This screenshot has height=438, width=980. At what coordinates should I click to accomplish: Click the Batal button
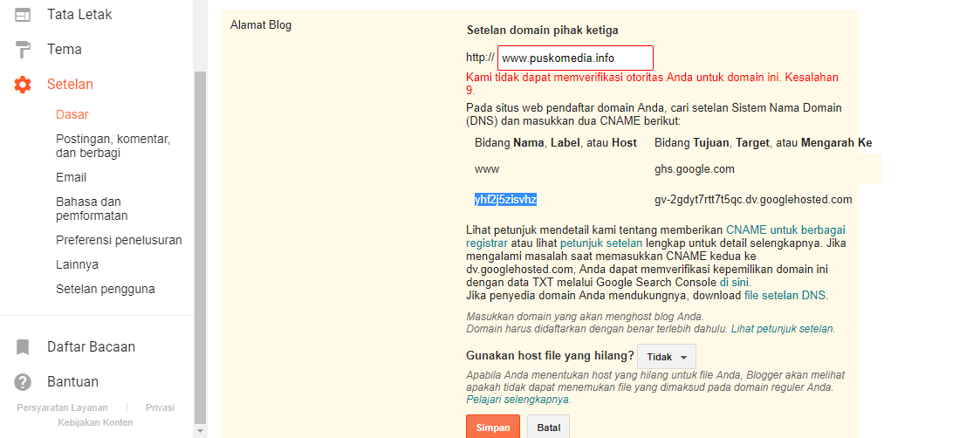click(x=548, y=428)
